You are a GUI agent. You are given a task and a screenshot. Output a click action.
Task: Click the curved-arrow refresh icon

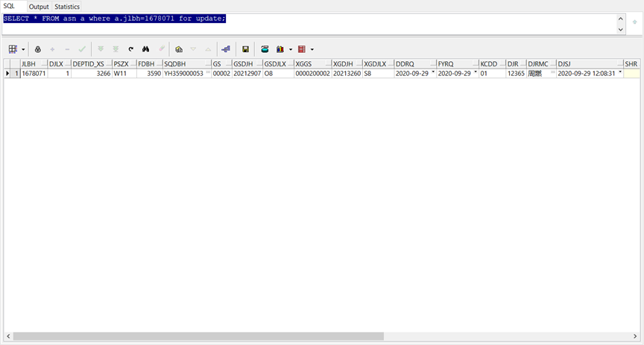[x=130, y=49]
